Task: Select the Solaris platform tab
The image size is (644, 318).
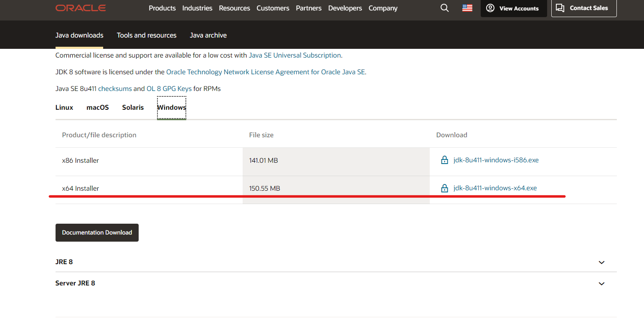Action: pyautogui.click(x=133, y=108)
